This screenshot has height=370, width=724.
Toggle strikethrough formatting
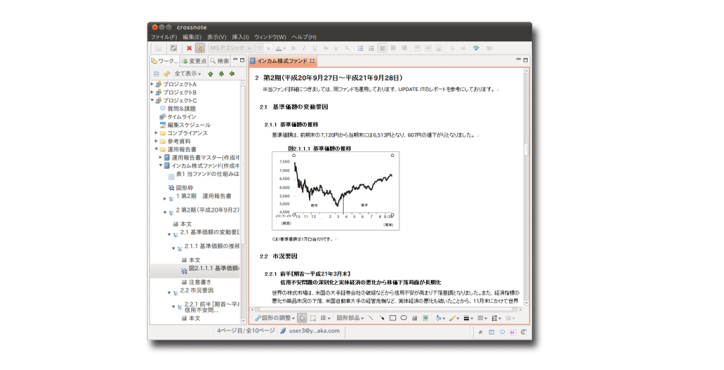click(326, 48)
